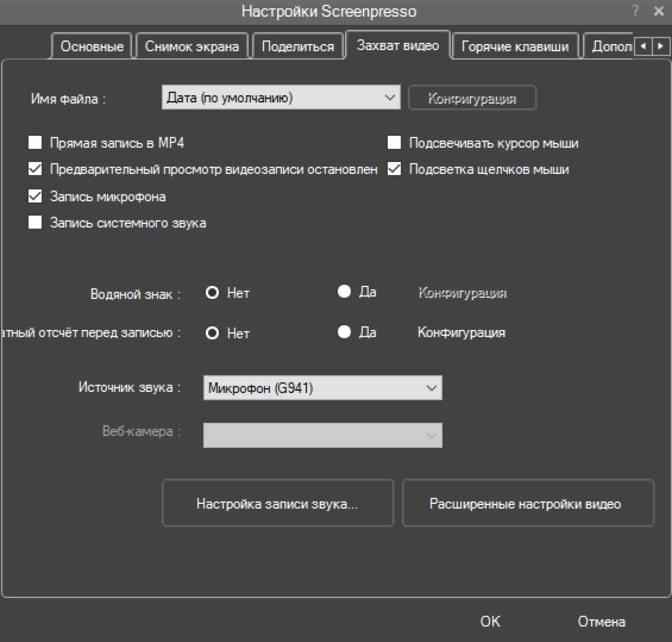This screenshot has height=642, width=672.
Task: Open the disabled Веб-камера dropdown
Action: (322, 436)
